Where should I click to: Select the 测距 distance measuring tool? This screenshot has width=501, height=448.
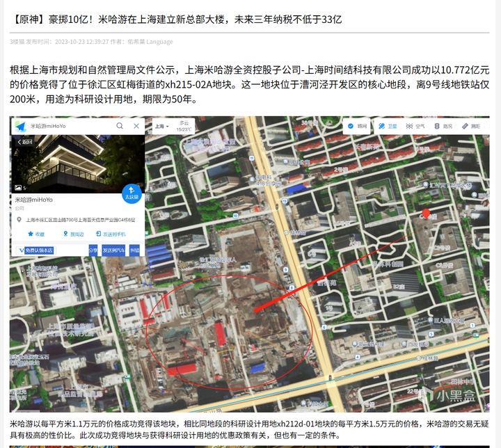coord(471,126)
